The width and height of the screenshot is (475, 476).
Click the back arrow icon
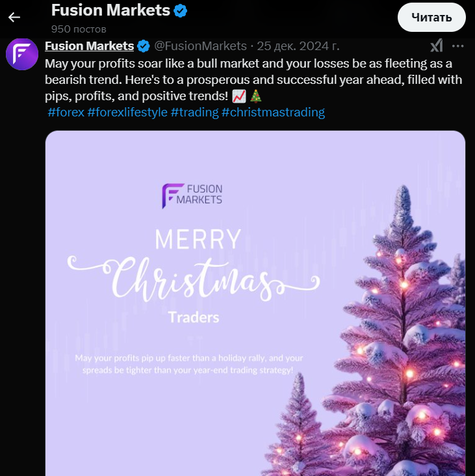coord(14,17)
